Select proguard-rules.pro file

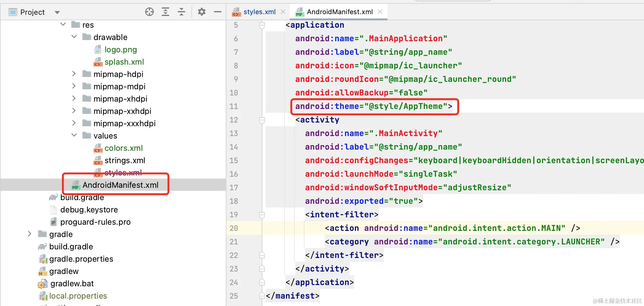tap(95, 222)
